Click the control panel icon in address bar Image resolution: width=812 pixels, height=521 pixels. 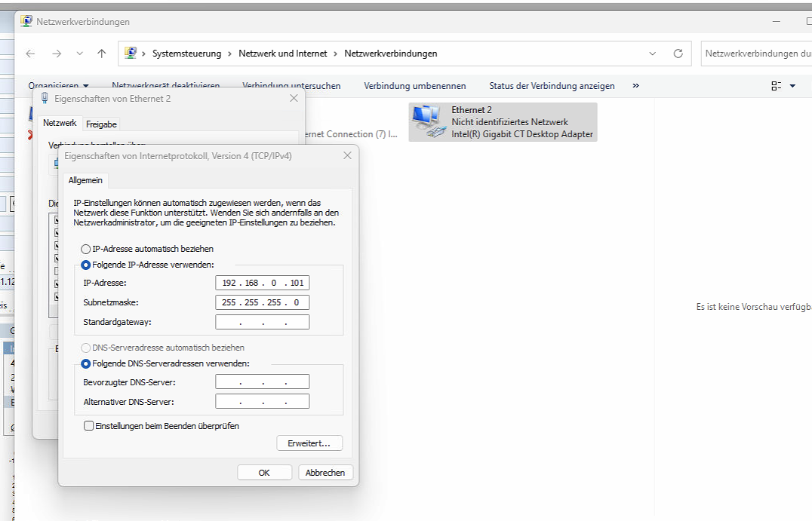[131, 54]
